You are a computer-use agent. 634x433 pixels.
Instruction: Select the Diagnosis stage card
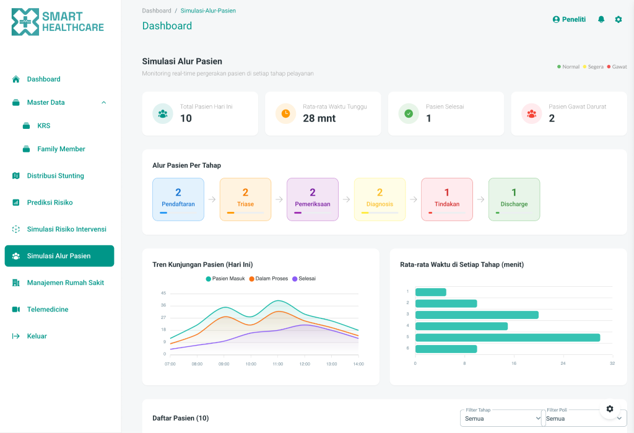(380, 199)
